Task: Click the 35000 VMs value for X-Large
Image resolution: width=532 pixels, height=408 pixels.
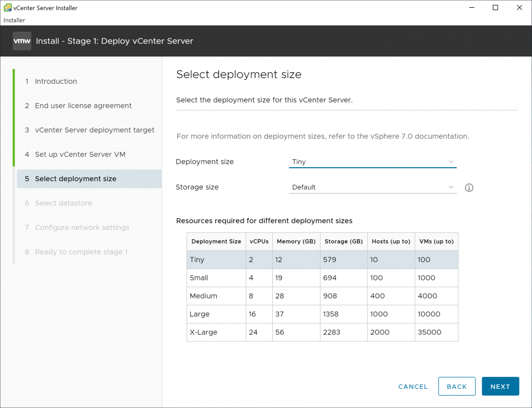Action: [x=429, y=332]
